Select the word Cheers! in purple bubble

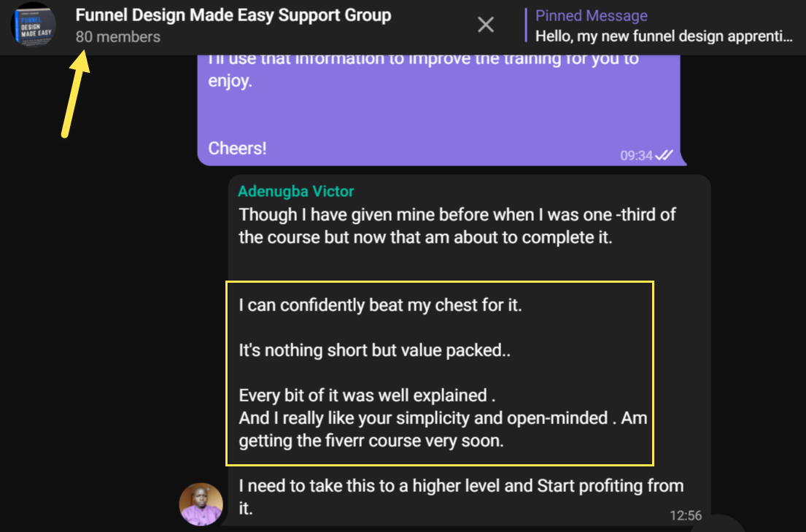(237, 148)
